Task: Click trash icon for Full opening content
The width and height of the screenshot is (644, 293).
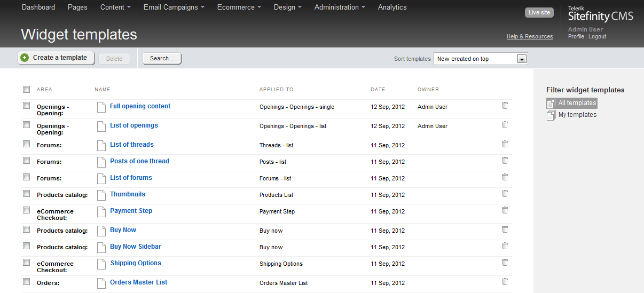Action: (x=505, y=106)
